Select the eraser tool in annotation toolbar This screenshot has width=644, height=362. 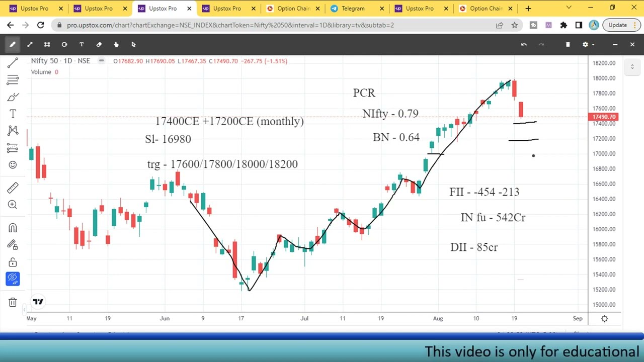click(x=99, y=44)
